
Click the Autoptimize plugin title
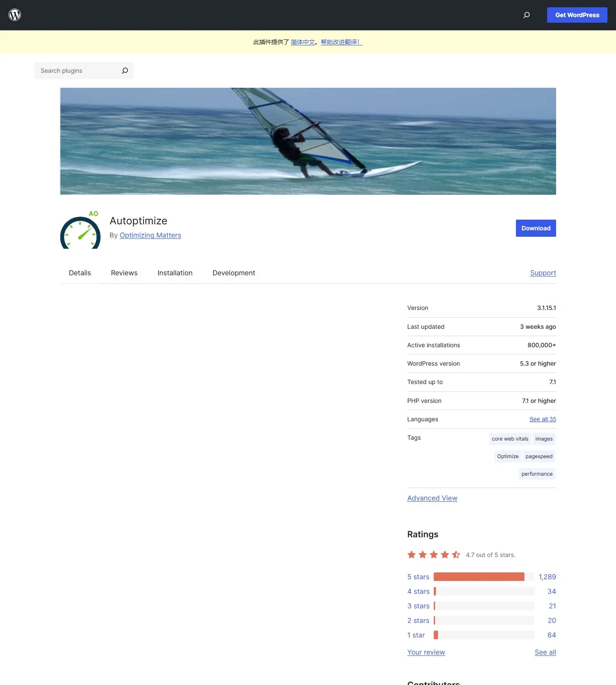tap(139, 221)
